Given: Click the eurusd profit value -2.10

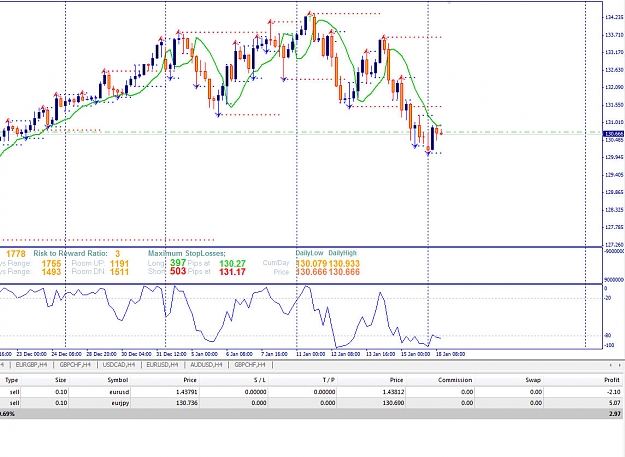Looking at the screenshot, I should pos(614,392).
